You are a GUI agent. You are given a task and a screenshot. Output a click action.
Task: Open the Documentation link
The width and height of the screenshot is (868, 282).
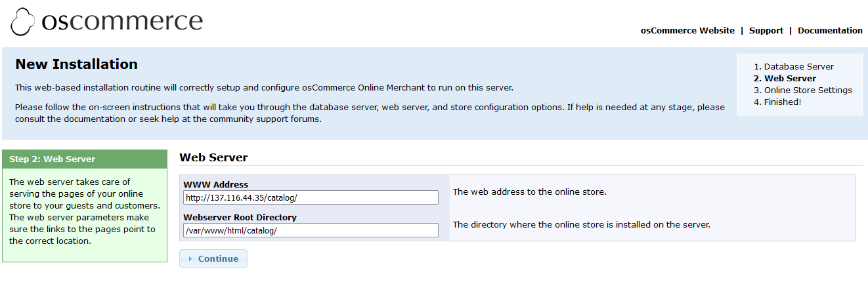[x=830, y=31]
